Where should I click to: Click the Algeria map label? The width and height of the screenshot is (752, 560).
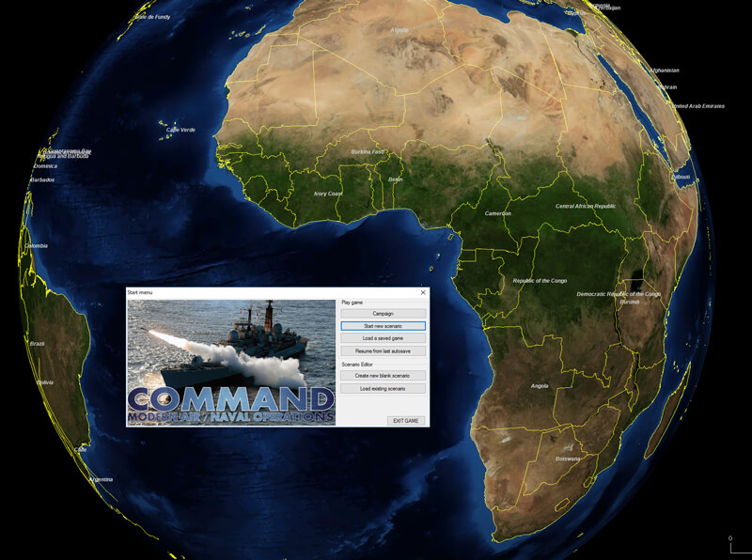[x=399, y=30]
